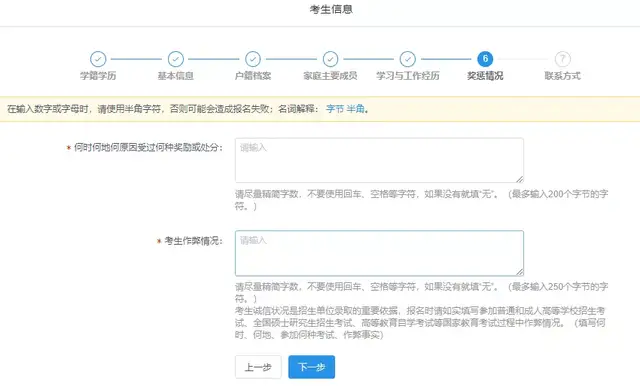
Task: Open the 字节 term explanation link
Action: [x=335, y=109]
